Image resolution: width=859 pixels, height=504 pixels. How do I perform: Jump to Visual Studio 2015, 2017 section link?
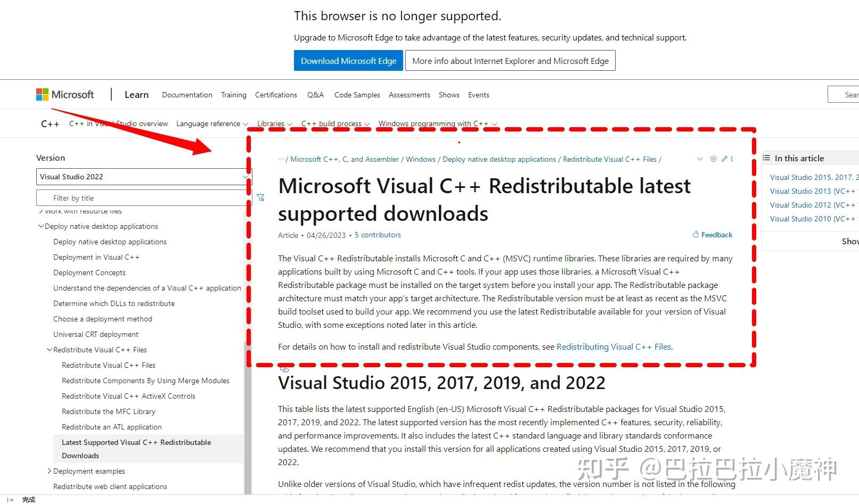click(x=814, y=177)
